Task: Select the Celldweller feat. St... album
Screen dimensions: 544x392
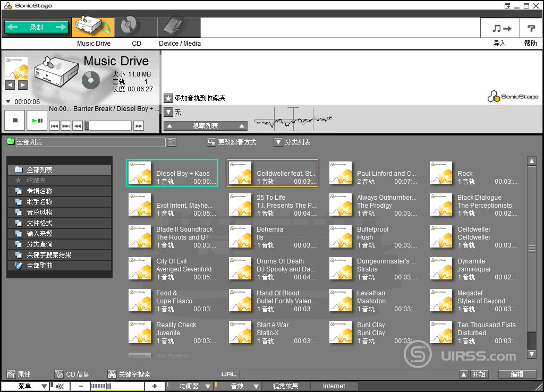Action: click(273, 174)
